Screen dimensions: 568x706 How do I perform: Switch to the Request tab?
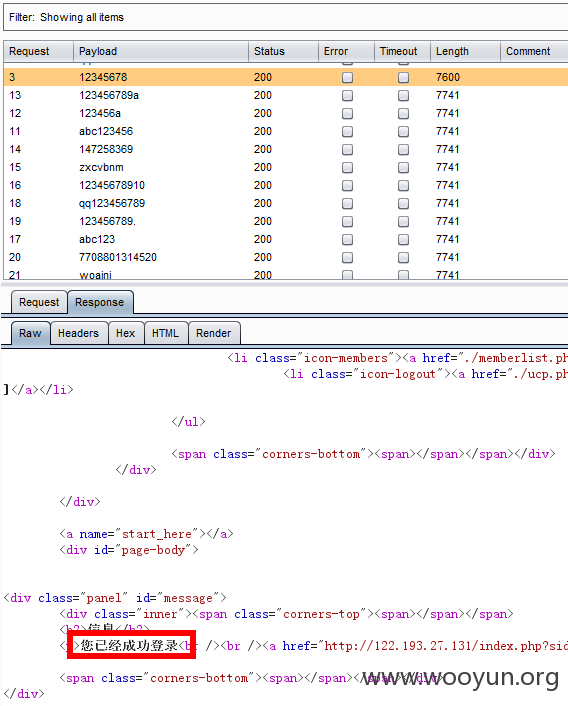coord(39,302)
